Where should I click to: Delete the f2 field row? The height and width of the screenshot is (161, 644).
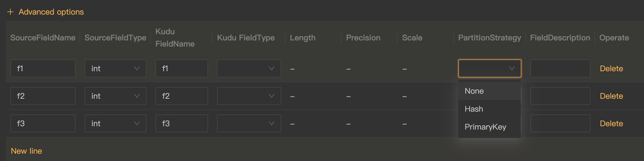click(x=611, y=96)
